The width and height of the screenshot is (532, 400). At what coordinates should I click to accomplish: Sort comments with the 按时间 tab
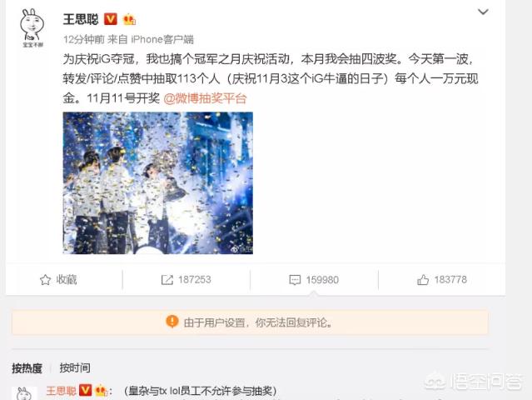75,367
